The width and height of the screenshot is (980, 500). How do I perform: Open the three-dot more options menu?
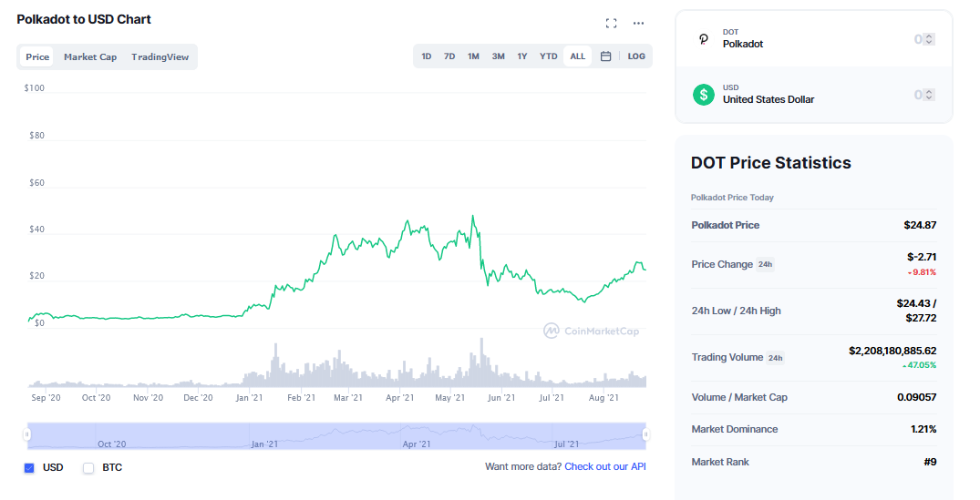[x=638, y=24]
